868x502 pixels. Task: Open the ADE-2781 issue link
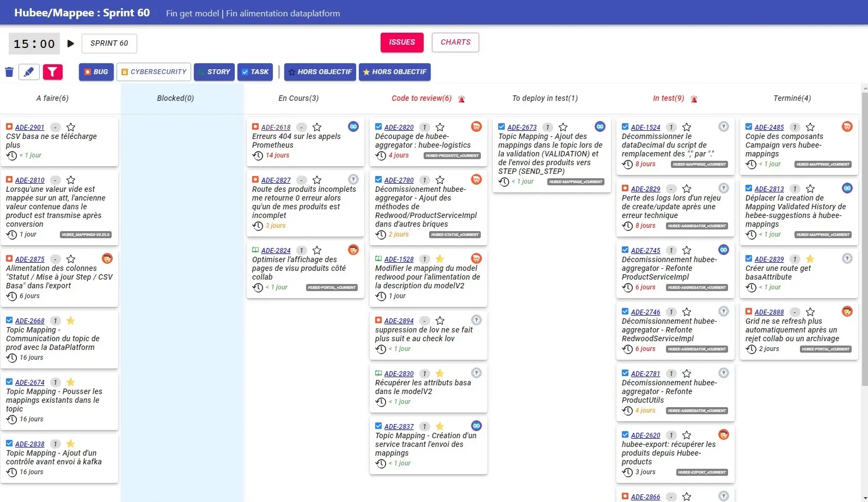pyautogui.click(x=646, y=374)
